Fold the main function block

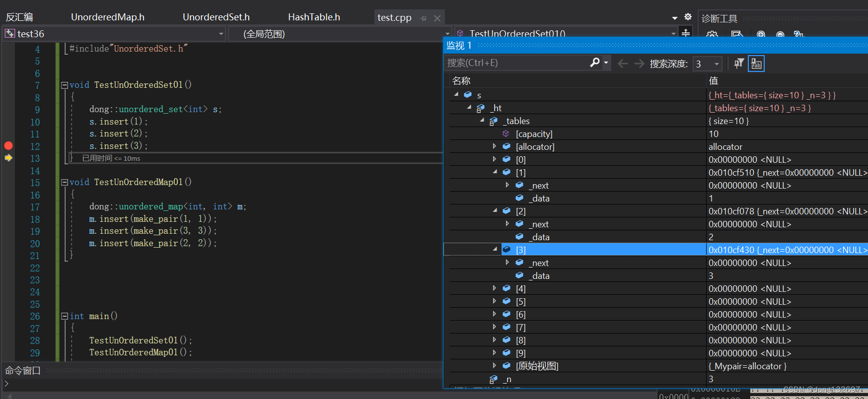[x=64, y=316]
